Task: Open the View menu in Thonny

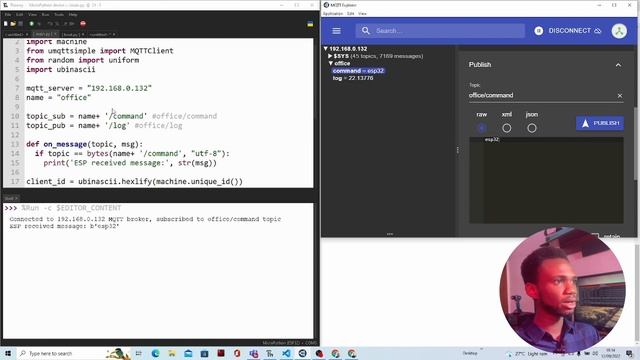Action: [x=32, y=15]
